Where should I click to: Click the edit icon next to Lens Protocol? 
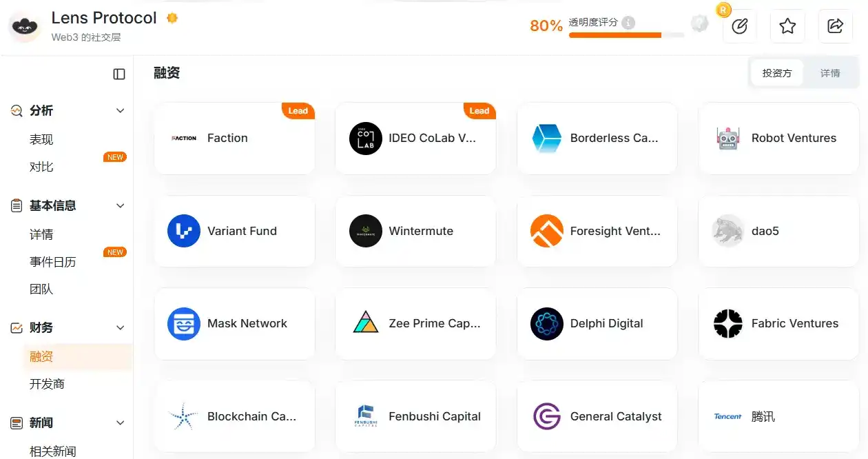(739, 25)
